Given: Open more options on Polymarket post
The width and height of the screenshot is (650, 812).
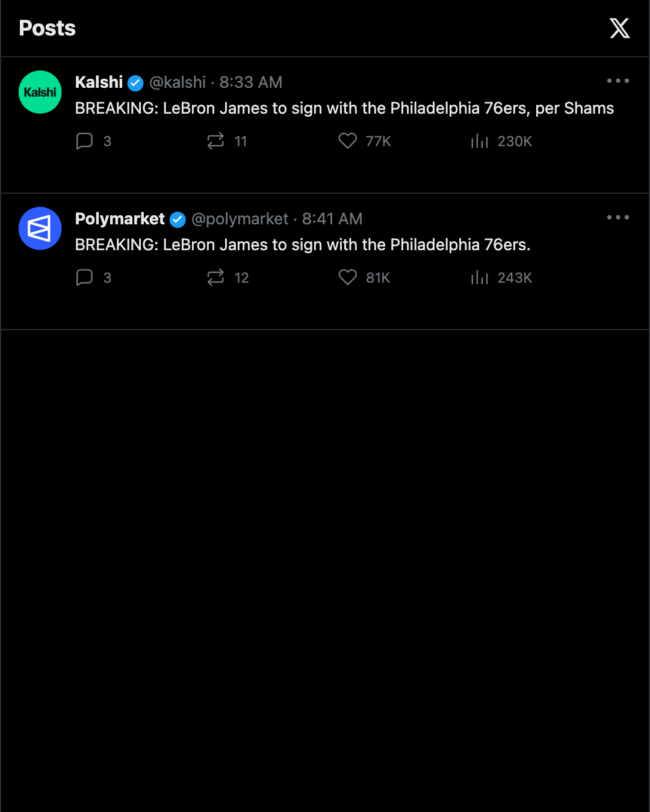Looking at the screenshot, I should [x=618, y=217].
